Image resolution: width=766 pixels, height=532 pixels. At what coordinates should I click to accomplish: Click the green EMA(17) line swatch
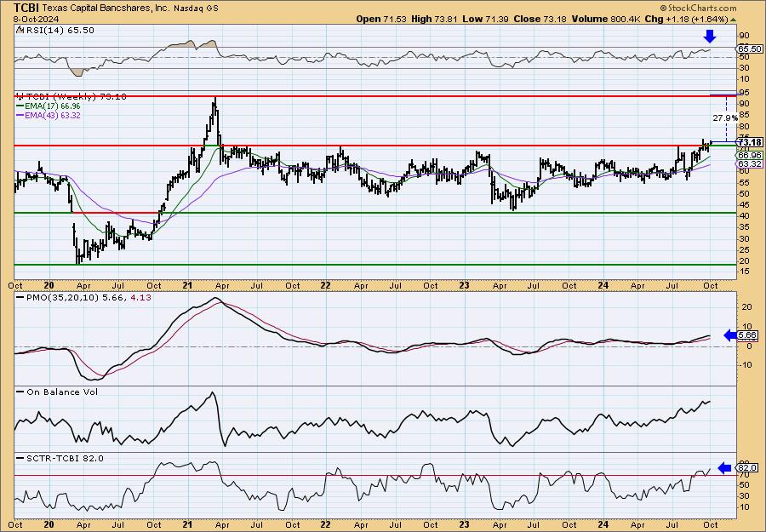[x=20, y=106]
